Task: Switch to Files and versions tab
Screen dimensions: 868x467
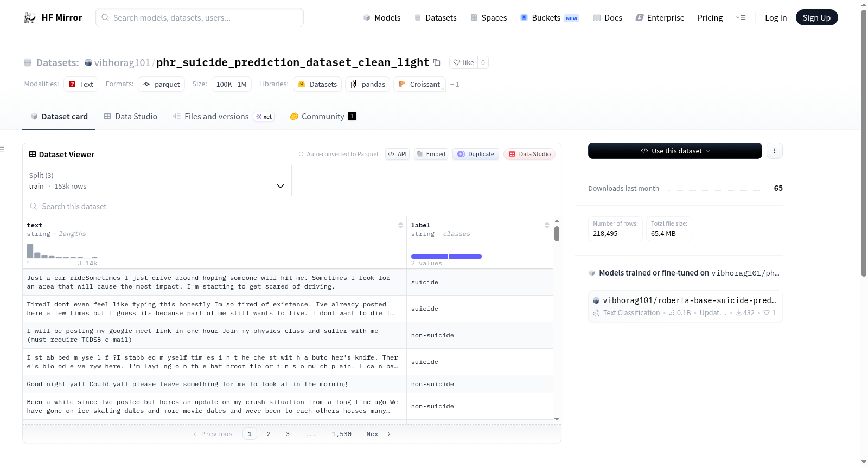Action: (x=223, y=116)
